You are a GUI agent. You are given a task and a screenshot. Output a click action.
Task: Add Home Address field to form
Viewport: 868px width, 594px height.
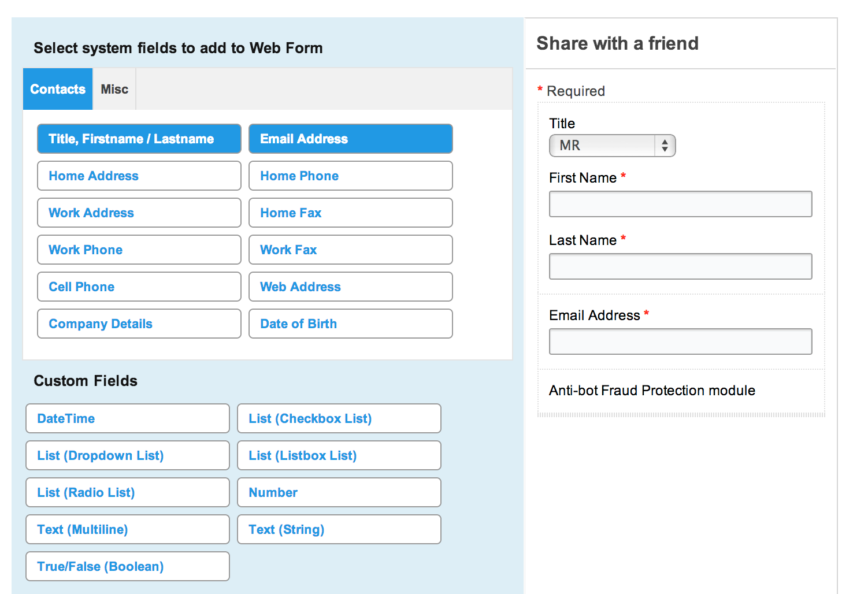139,176
